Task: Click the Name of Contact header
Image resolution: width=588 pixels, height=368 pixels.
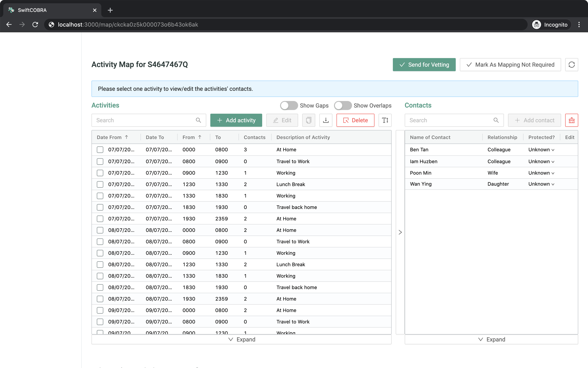Action: 430,137
